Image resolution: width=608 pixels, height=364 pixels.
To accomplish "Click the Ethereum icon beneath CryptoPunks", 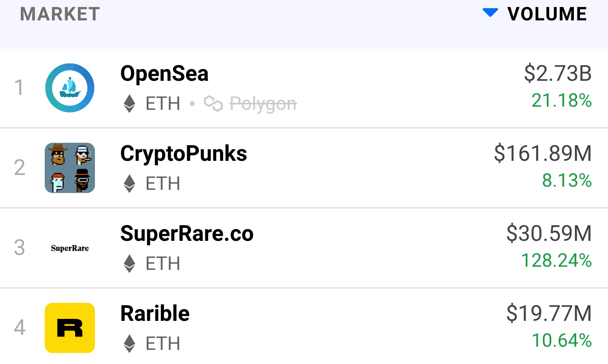I will tap(129, 184).
